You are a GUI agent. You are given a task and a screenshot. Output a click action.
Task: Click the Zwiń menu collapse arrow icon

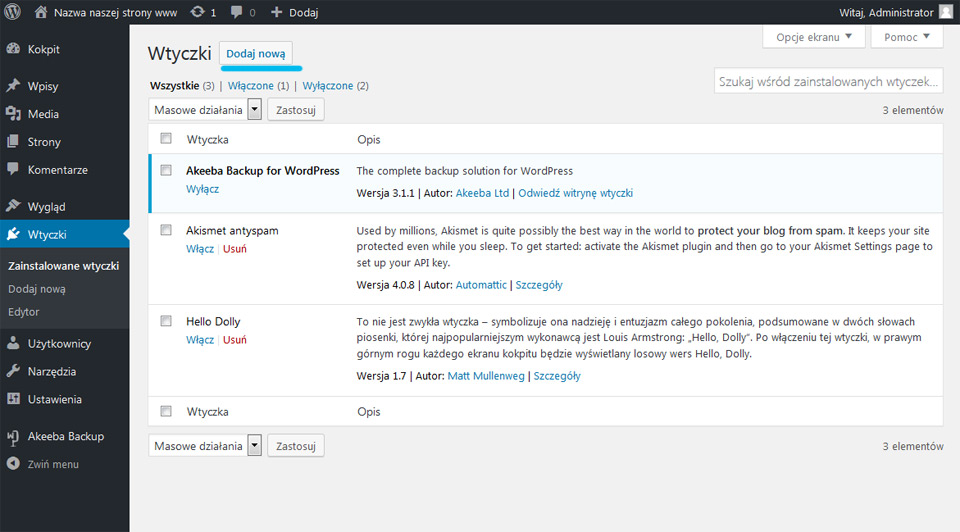[x=13, y=463]
